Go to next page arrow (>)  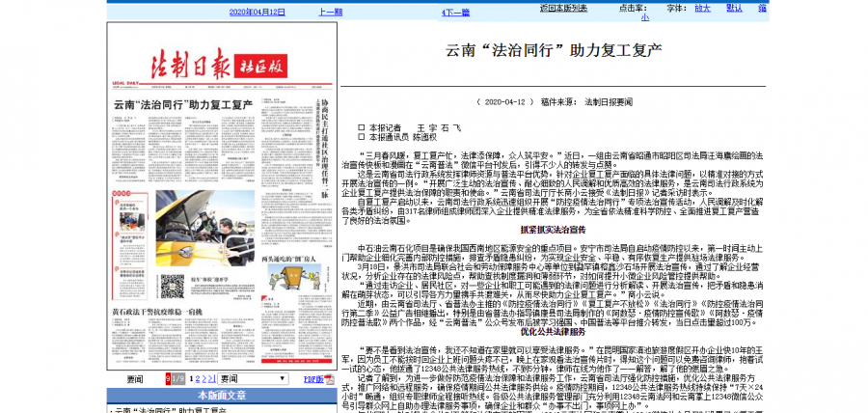204,379
